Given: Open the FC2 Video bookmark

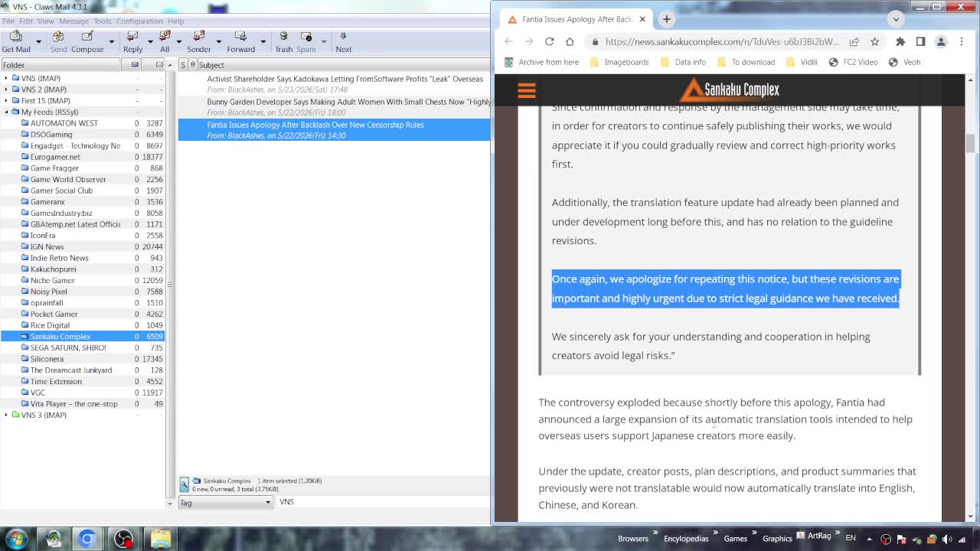Looking at the screenshot, I should coord(853,62).
